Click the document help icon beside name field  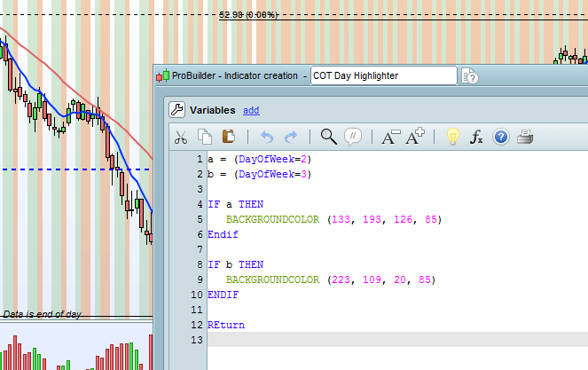click(469, 76)
